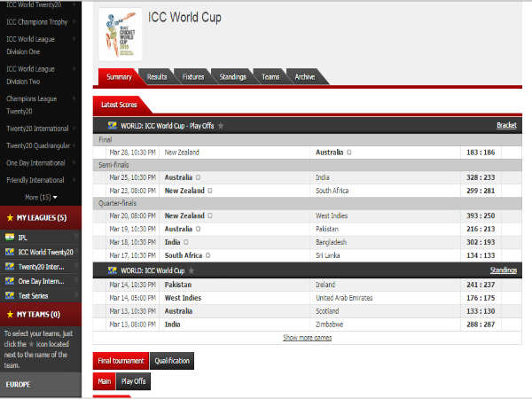The height and width of the screenshot is (399, 532).
Task: Click Show more games link
Action: tap(307, 338)
